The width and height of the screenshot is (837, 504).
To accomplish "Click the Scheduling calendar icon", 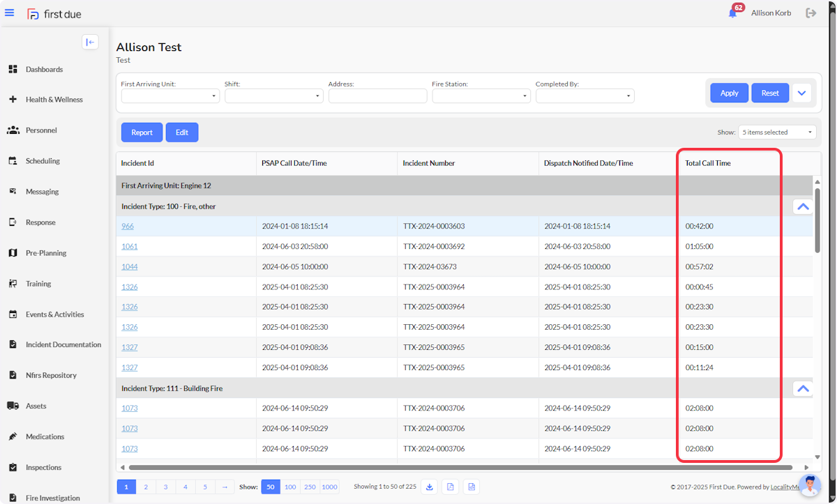I will pos(13,161).
